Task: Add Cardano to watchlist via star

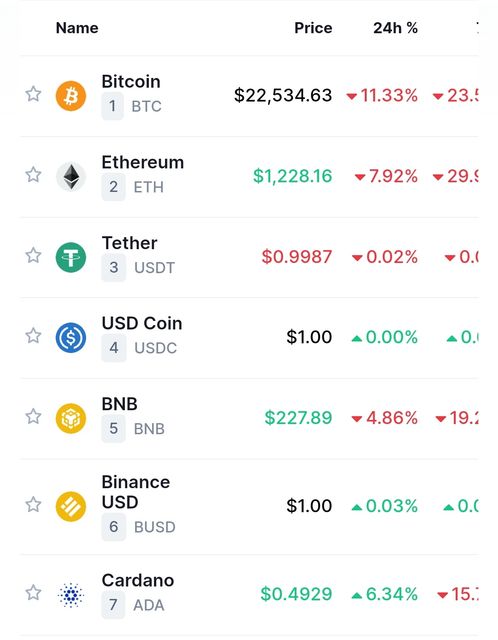Action: click(33, 592)
